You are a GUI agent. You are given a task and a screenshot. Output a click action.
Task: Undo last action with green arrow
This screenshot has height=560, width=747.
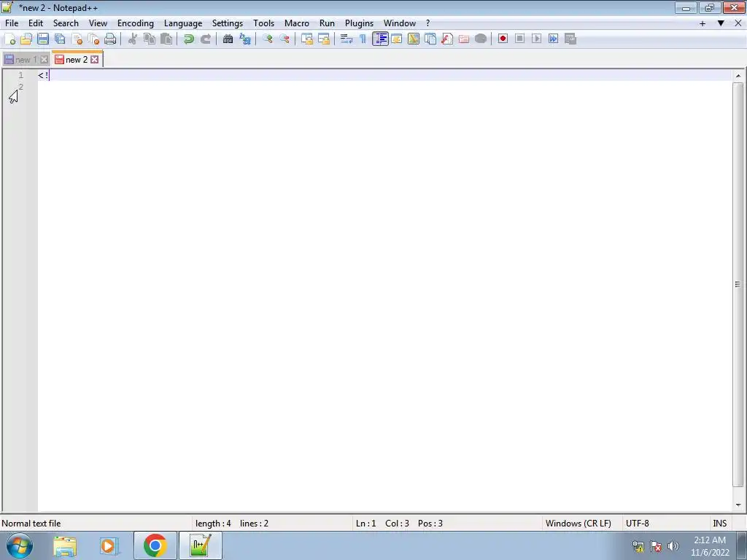(189, 39)
